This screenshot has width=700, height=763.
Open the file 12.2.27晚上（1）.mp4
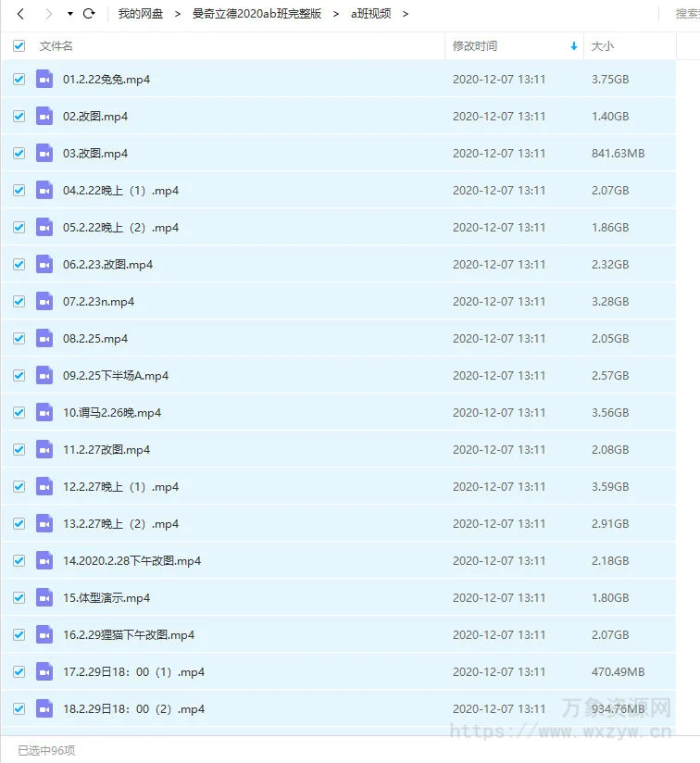120,487
